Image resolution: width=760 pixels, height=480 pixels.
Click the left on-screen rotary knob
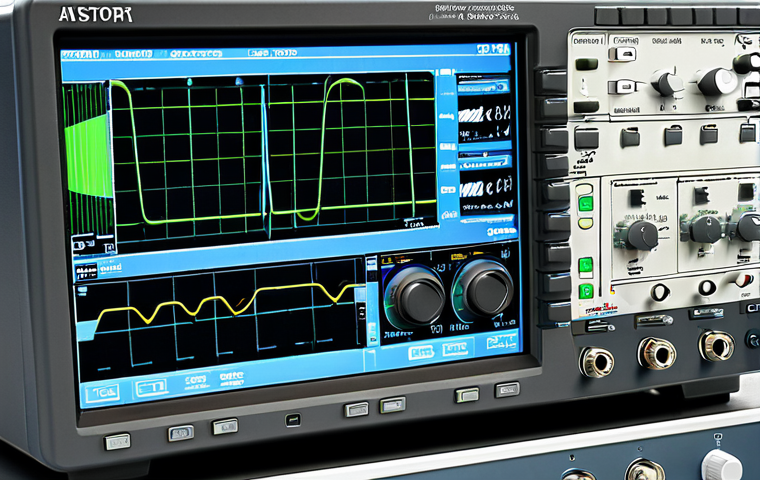coord(414,292)
